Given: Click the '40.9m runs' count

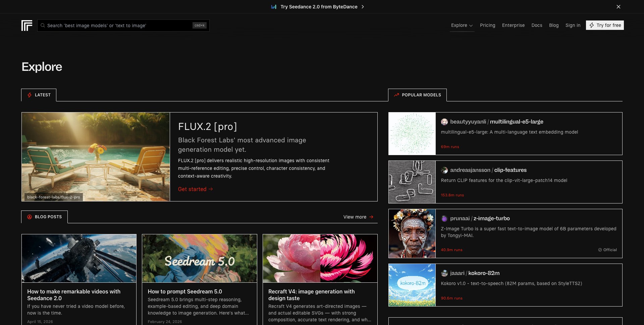Looking at the screenshot, I should coord(451,250).
